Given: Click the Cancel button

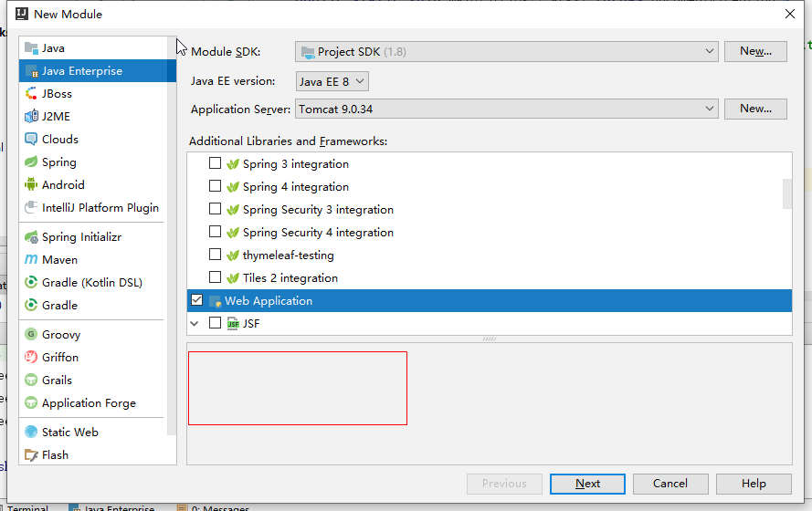Looking at the screenshot, I should [670, 484].
